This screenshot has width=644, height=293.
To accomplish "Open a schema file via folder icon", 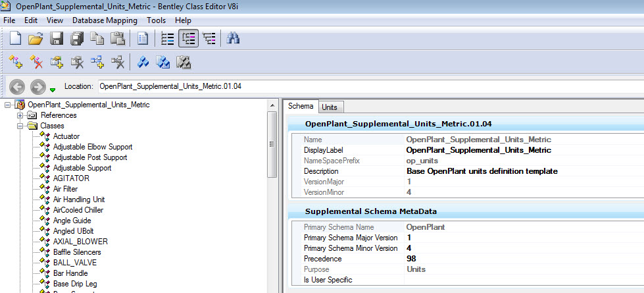I will 36,39.
